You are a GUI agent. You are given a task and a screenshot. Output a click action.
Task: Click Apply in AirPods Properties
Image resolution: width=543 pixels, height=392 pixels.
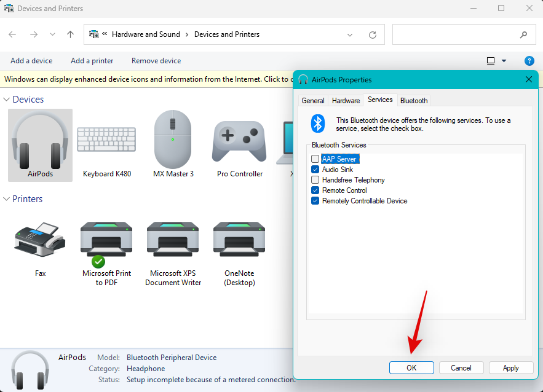click(511, 368)
